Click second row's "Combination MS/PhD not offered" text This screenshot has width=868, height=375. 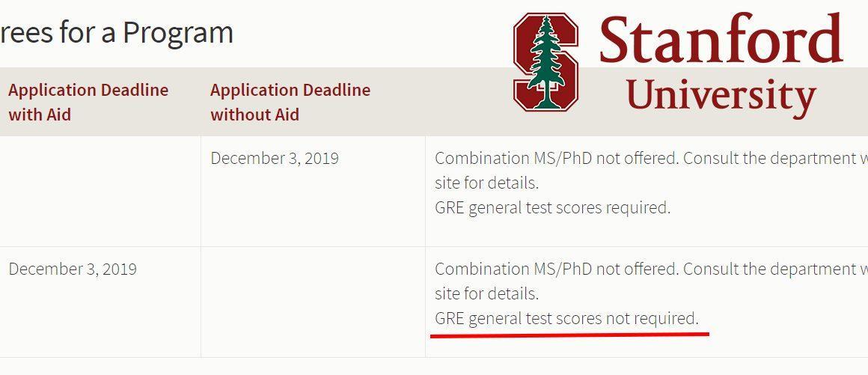tap(556, 269)
